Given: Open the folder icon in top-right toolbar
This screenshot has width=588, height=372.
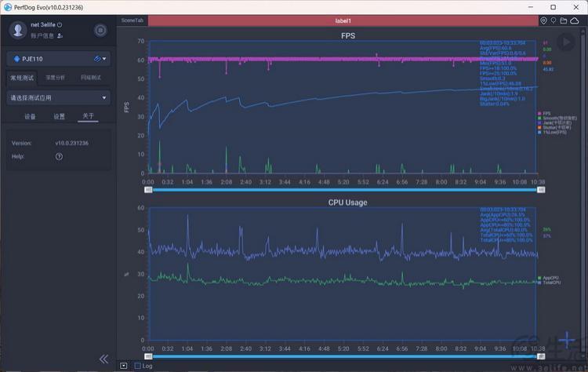Looking at the screenshot, I should point(563,21).
